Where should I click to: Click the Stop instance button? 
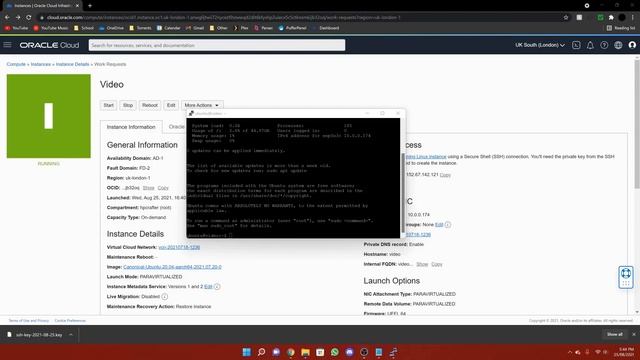coord(128,105)
